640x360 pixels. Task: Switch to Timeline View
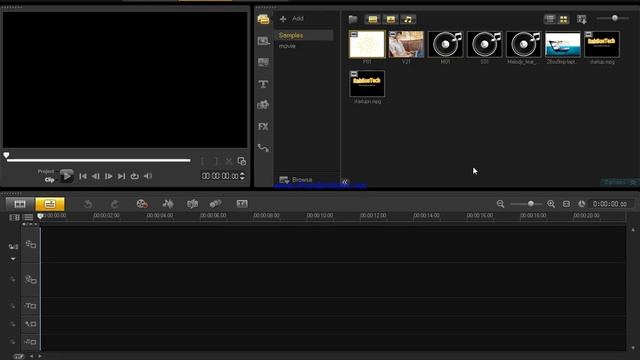[x=50, y=204]
